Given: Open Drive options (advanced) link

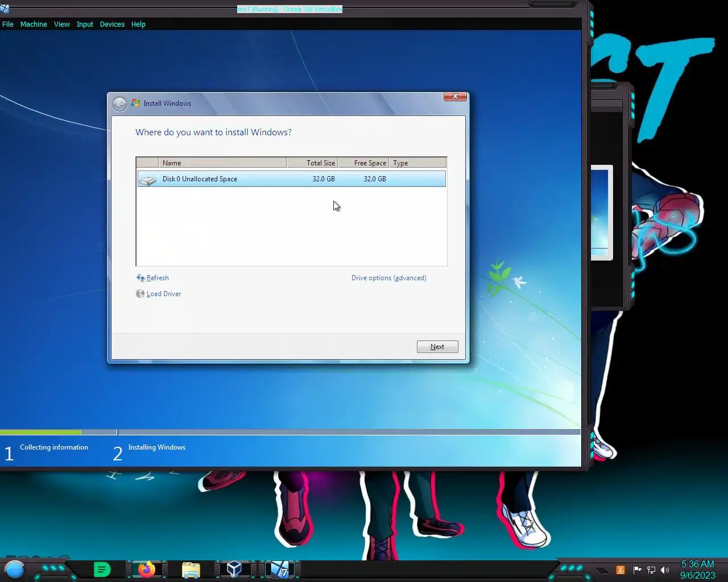Looking at the screenshot, I should 389,278.
